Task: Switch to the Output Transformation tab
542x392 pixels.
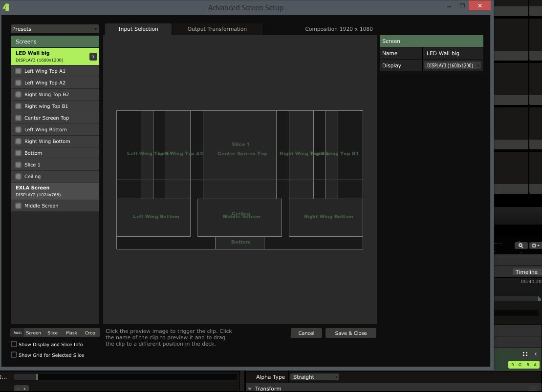Action: tap(217, 29)
